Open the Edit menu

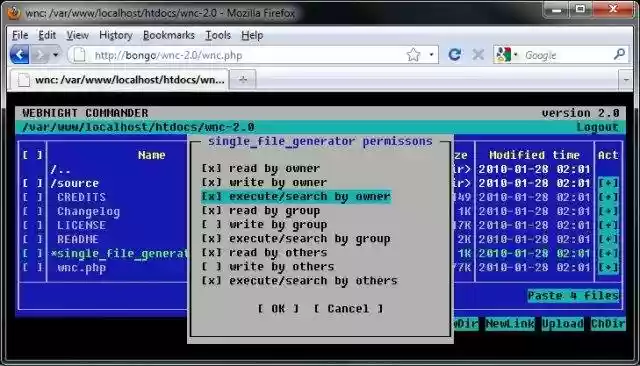(47, 35)
